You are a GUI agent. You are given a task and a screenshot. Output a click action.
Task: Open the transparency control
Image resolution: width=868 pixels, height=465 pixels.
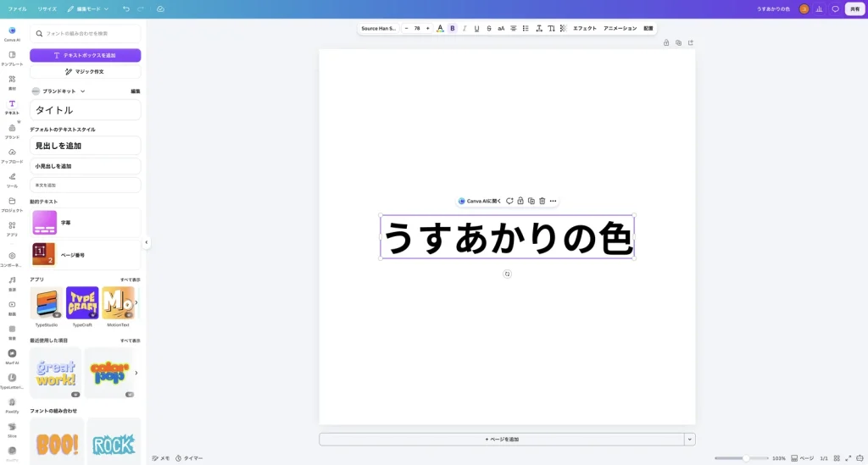click(x=563, y=28)
